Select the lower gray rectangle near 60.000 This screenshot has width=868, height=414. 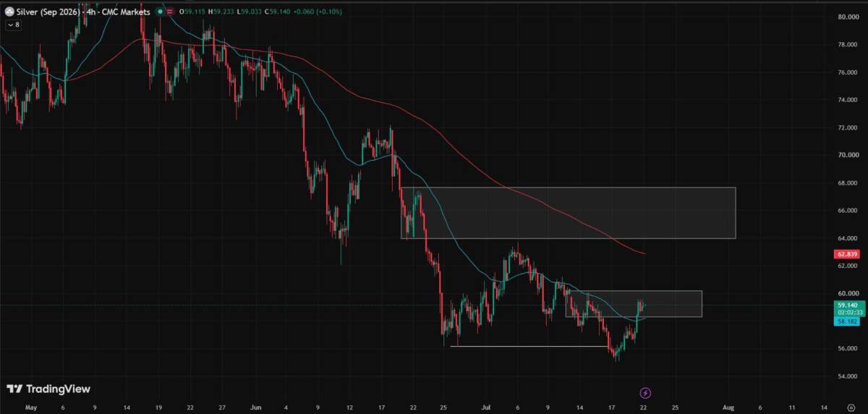pyautogui.click(x=633, y=304)
